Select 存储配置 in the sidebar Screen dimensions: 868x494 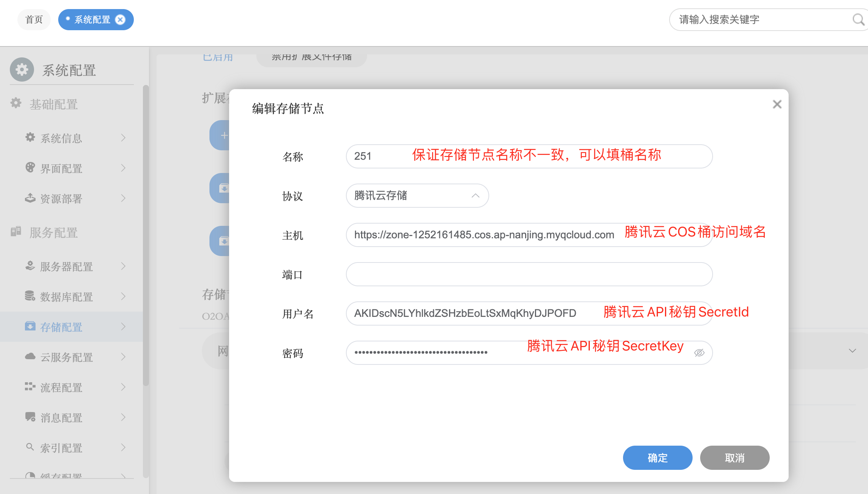61,327
